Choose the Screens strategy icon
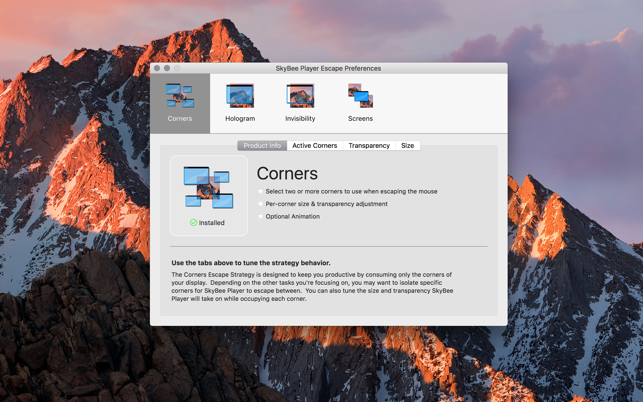This screenshot has height=402, width=643. point(360,103)
